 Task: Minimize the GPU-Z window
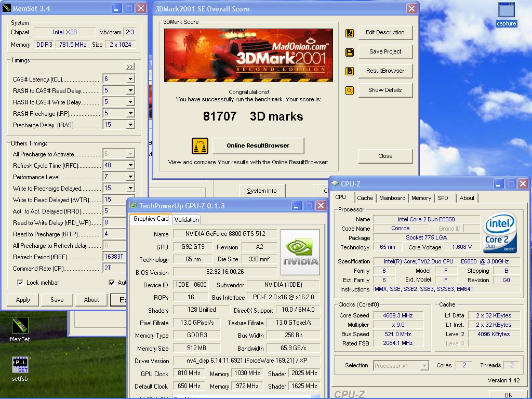296,206
